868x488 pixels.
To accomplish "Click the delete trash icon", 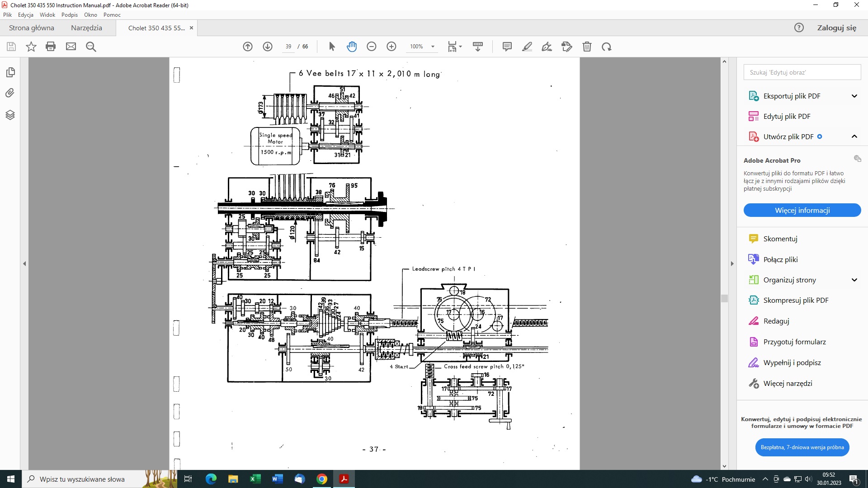I will click(587, 47).
